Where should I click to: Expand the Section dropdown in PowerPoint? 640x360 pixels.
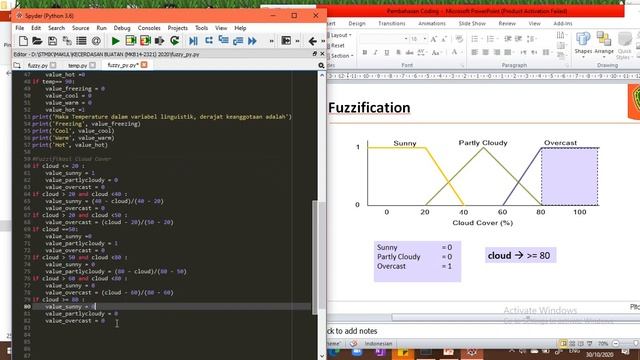click(x=341, y=56)
